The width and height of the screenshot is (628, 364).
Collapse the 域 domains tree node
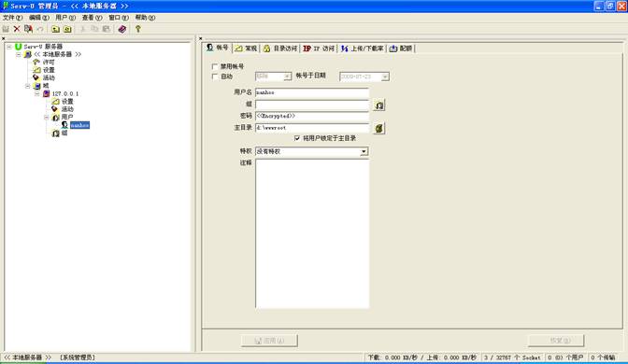click(27, 86)
